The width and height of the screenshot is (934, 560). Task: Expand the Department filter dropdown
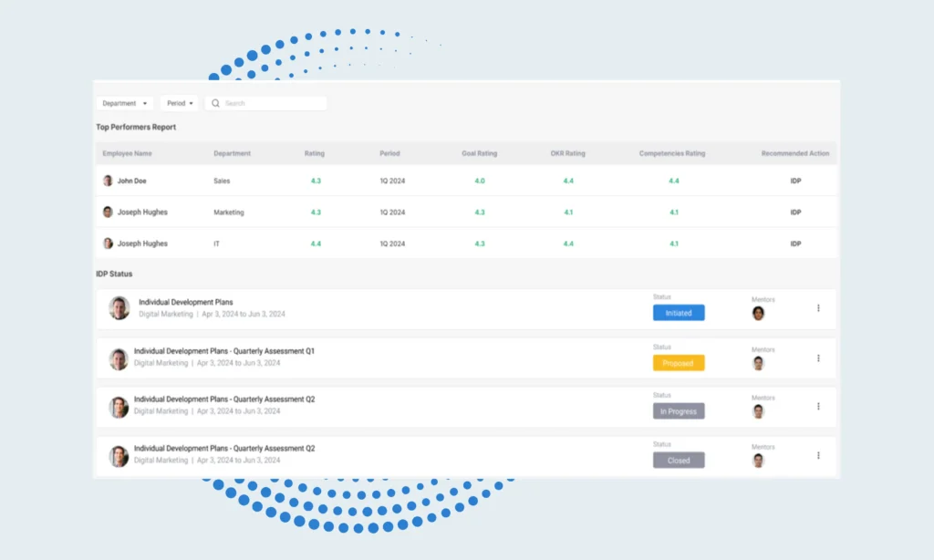125,104
